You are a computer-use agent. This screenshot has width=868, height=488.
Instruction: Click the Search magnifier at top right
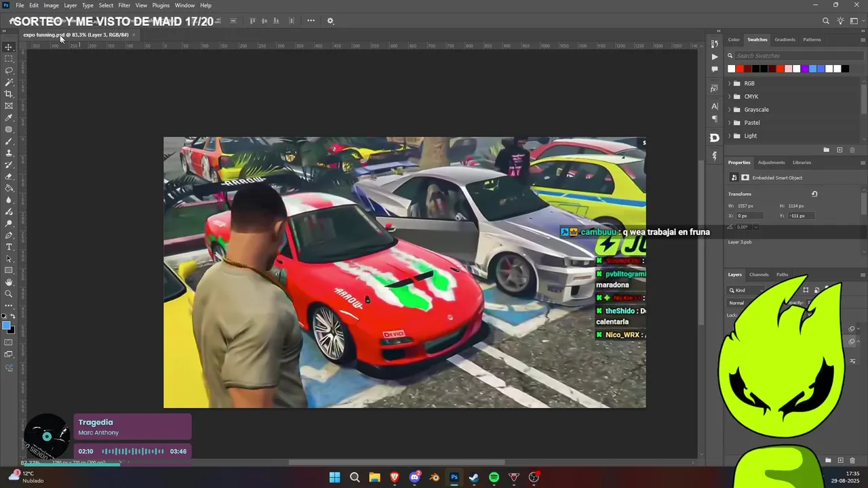[x=826, y=21]
